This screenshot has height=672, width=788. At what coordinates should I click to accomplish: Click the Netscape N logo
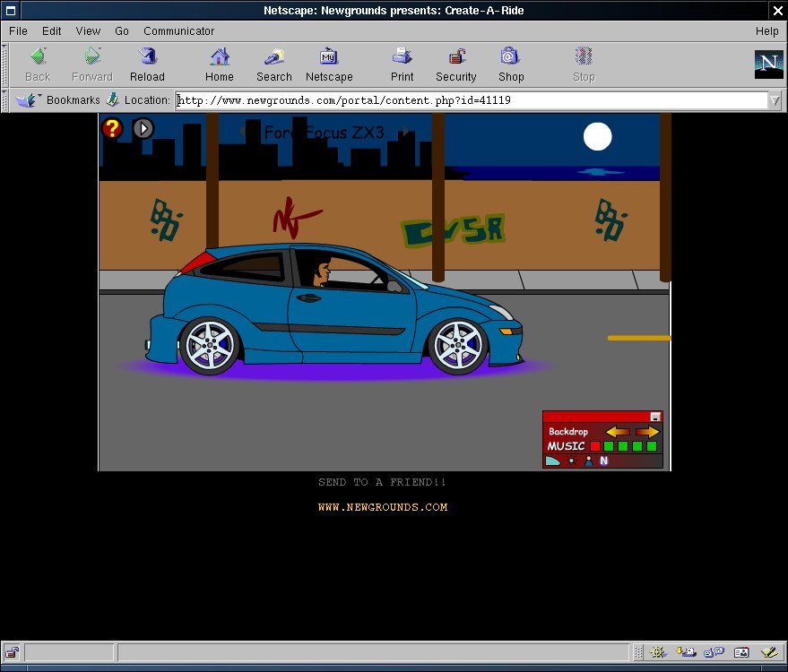[x=769, y=64]
